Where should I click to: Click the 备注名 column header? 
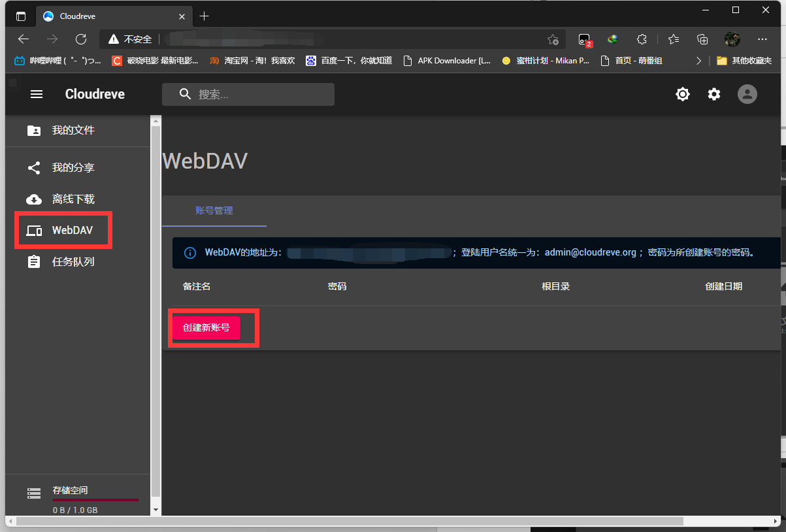[x=197, y=286]
